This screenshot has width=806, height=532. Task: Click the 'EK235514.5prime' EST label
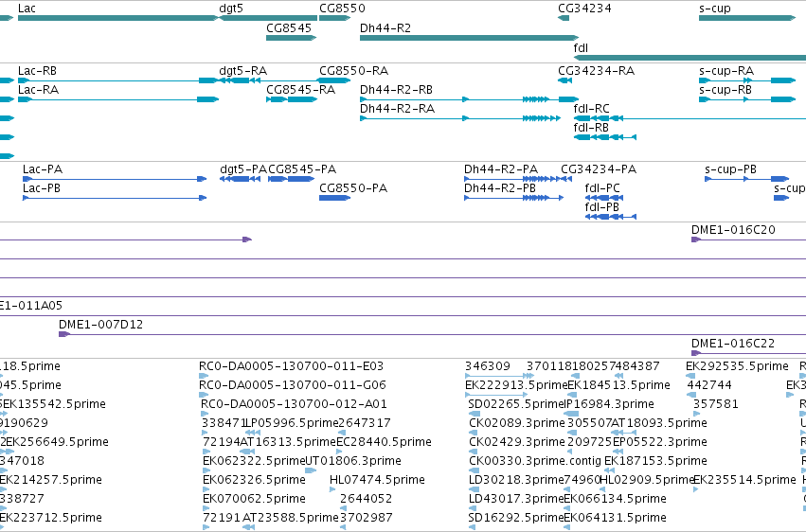point(744,480)
